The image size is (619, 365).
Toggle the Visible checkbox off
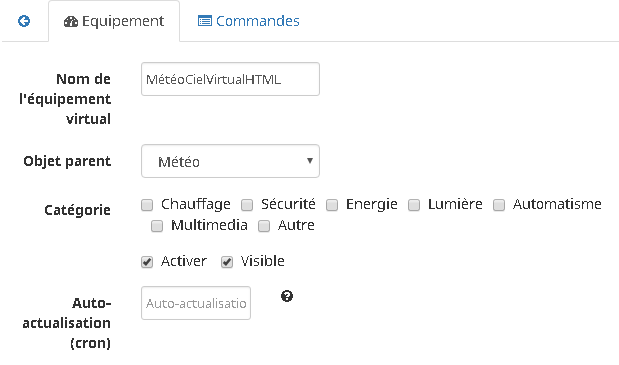tap(227, 262)
